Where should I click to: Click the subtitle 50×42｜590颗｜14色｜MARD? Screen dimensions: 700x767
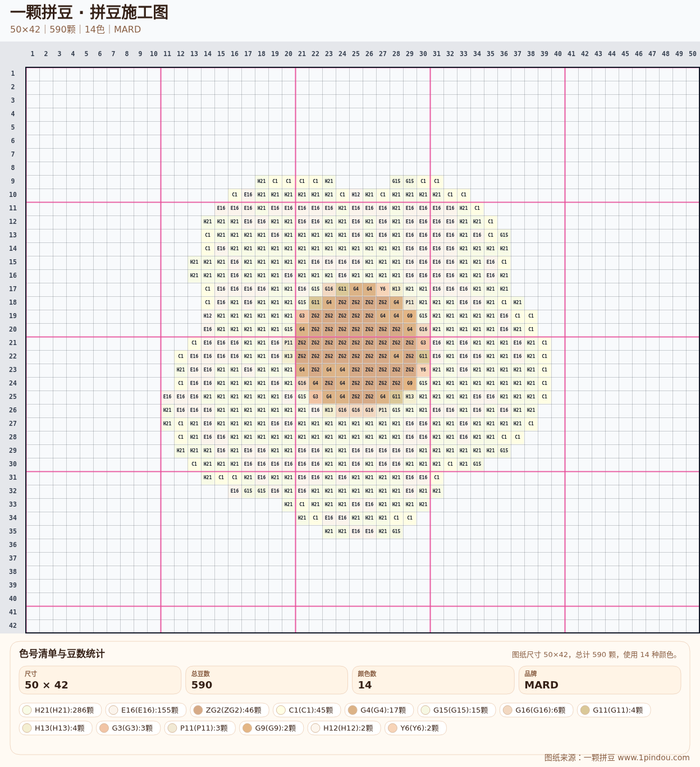tap(75, 29)
